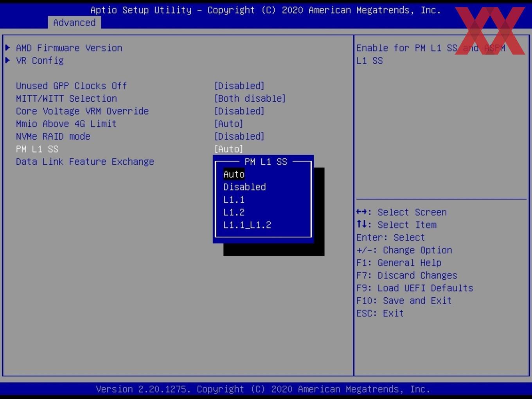Choose L1.1 in PM L1 SS popup
The width and height of the screenshot is (532, 399).
coord(234,199)
